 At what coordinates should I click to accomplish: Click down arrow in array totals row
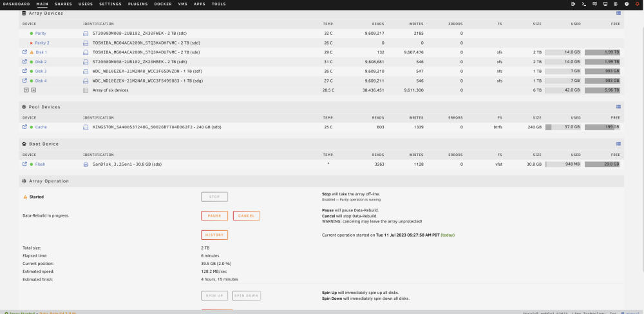pyautogui.click(x=26, y=90)
